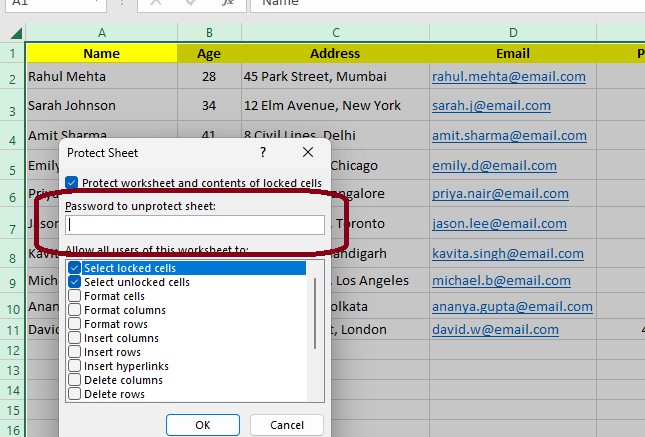The width and height of the screenshot is (645, 437).
Task: Open the rahul.mehta@email.com link
Action: 508,76
